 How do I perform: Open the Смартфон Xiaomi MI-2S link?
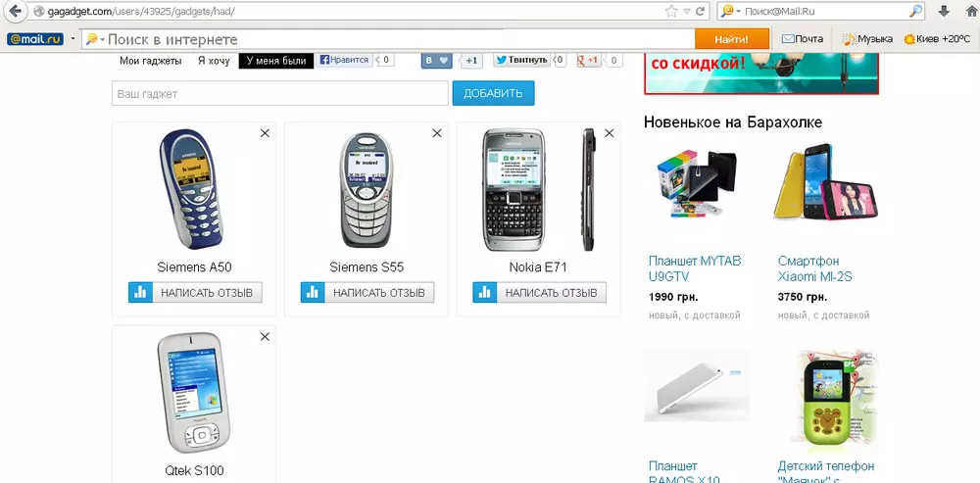tap(815, 268)
